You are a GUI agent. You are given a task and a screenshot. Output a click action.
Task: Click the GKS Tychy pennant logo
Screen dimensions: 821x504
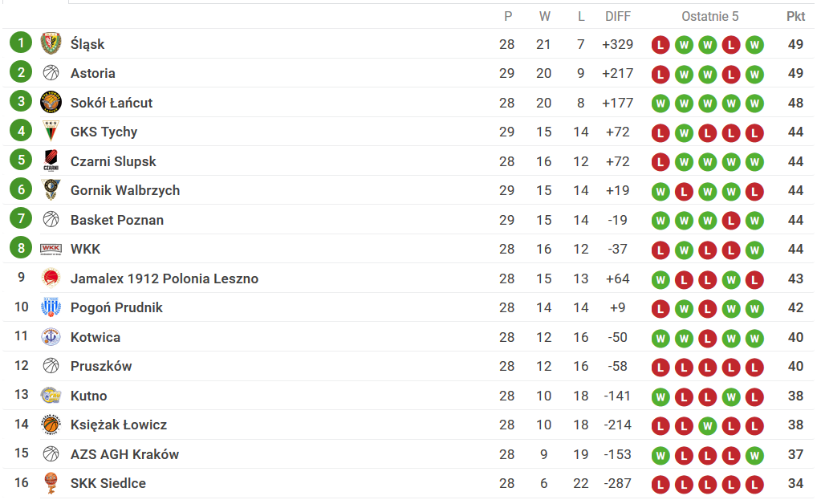point(51,132)
